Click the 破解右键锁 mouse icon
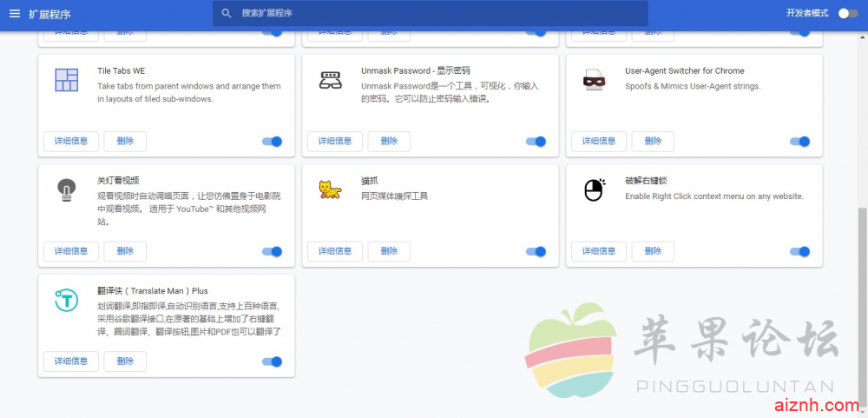 (x=595, y=189)
